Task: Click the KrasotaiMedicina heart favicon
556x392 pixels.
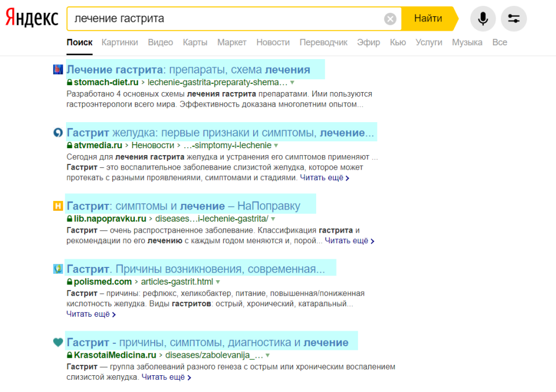Action: click(x=58, y=342)
